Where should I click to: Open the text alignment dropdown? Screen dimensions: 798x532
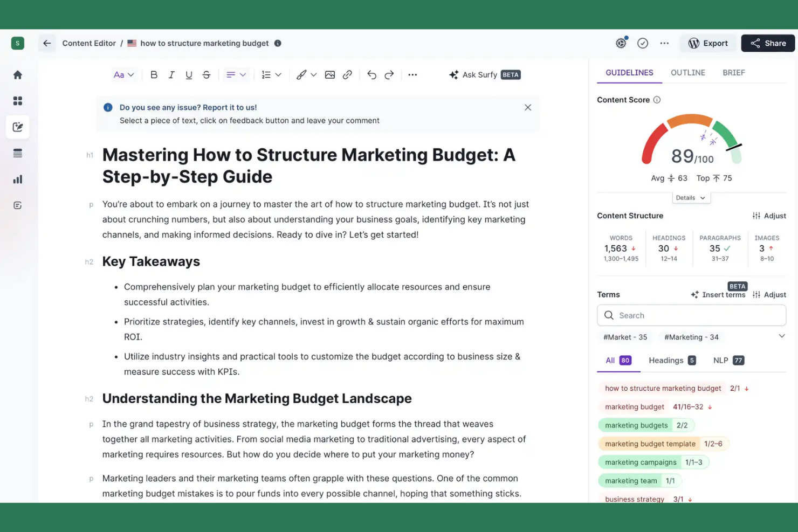(x=236, y=75)
